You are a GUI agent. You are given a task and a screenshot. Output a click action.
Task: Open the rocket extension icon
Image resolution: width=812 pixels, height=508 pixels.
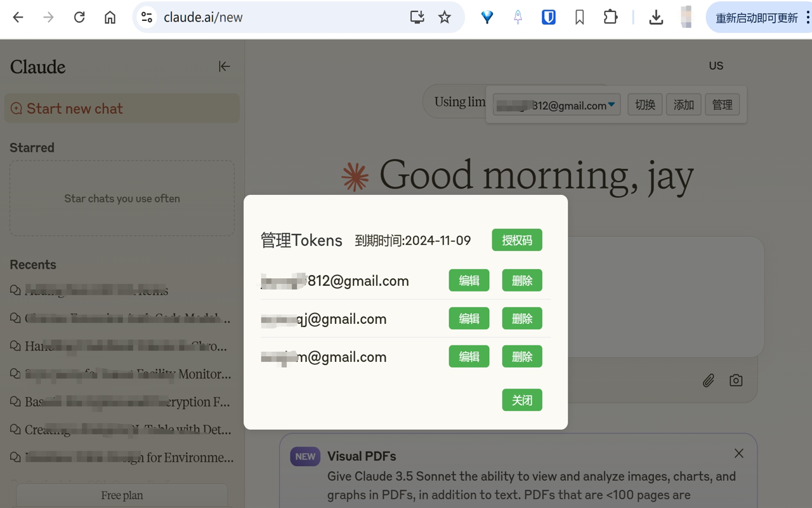518,17
